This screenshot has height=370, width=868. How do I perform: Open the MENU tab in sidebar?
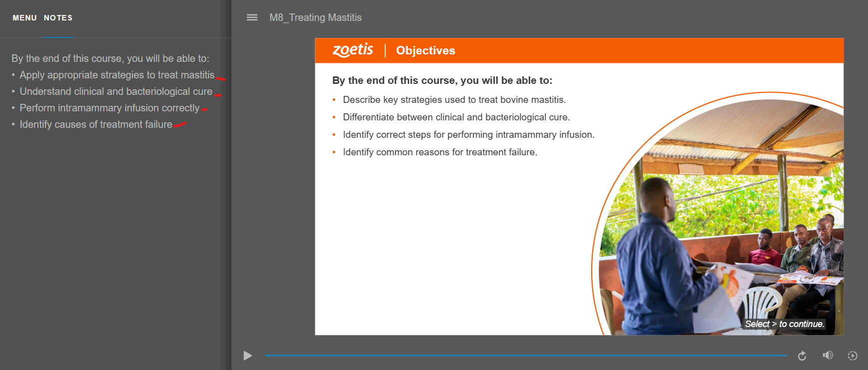point(24,18)
